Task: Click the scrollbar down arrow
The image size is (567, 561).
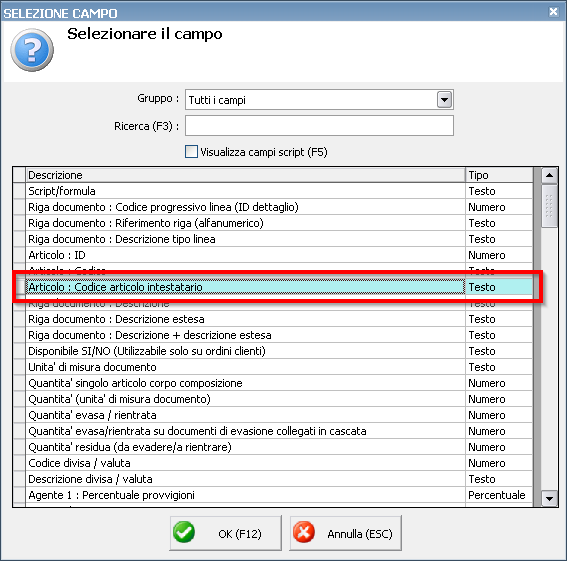Action: click(549, 498)
